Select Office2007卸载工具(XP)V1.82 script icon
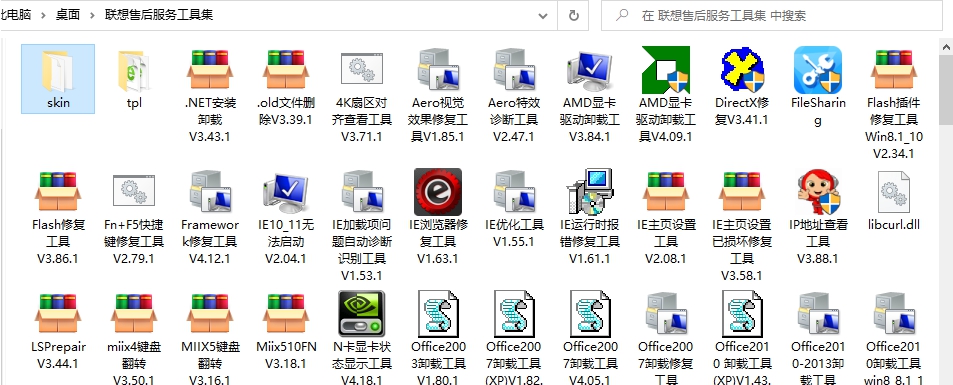 tap(514, 314)
